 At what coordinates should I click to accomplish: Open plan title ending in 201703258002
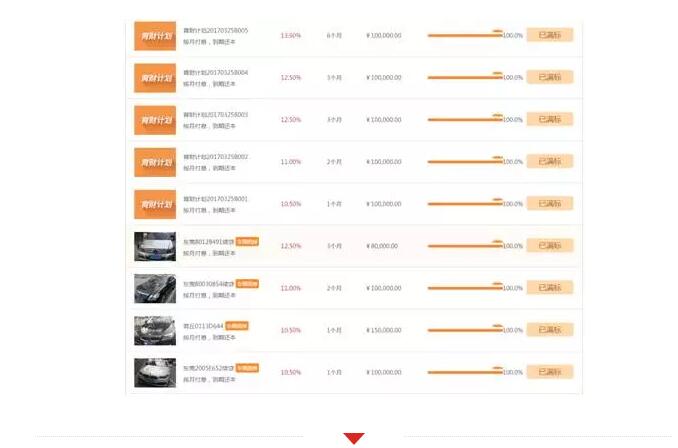coord(215,157)
